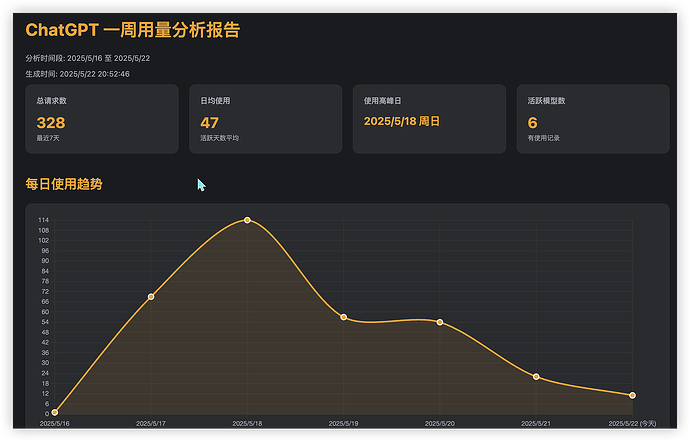Image resolution: width=690 pixels, height=441 pixels.
Task: Click the x-axis label 2025/5/17
Action: coord(151,423)
